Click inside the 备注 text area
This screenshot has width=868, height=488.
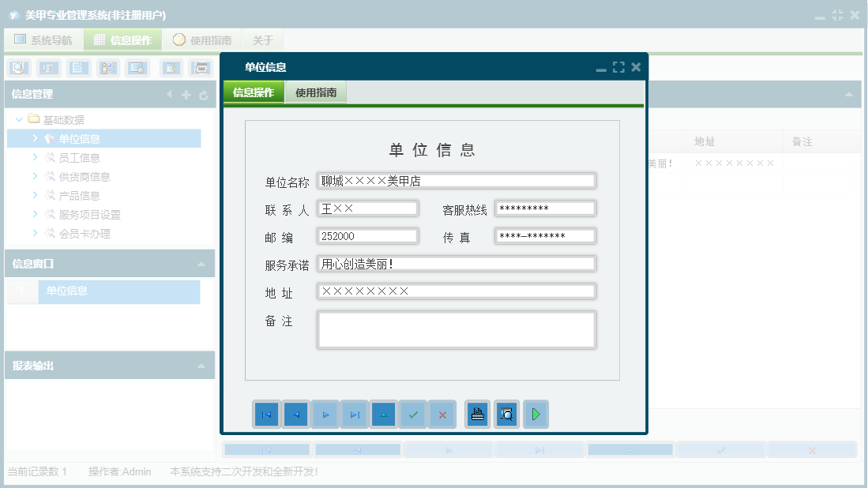click(457, 328)
